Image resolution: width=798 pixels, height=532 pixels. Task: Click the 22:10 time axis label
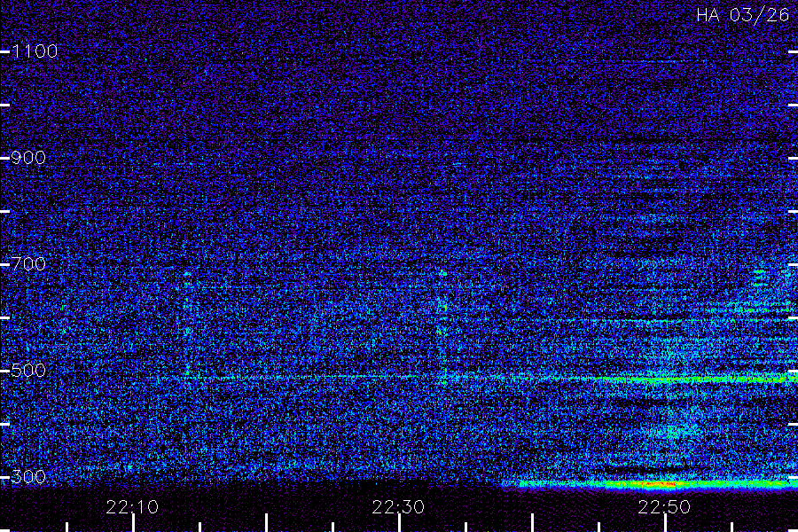pyautogui.click(x=132, y=507)
